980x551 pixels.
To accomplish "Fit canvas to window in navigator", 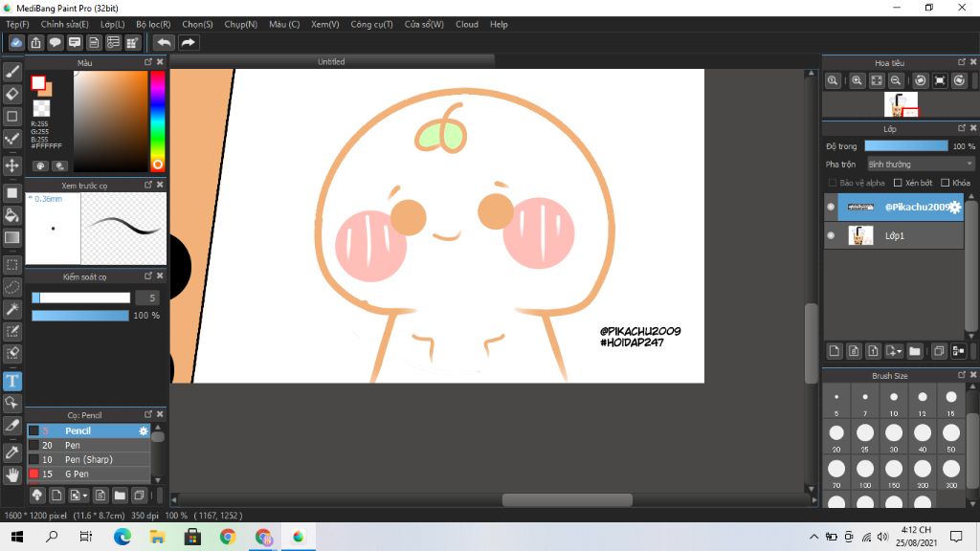I will [x=877, y=80].
